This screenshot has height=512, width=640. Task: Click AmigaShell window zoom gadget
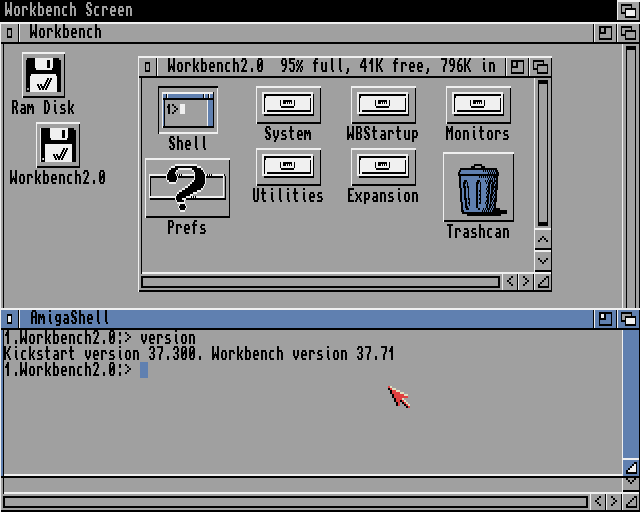(x=605, y=319)
